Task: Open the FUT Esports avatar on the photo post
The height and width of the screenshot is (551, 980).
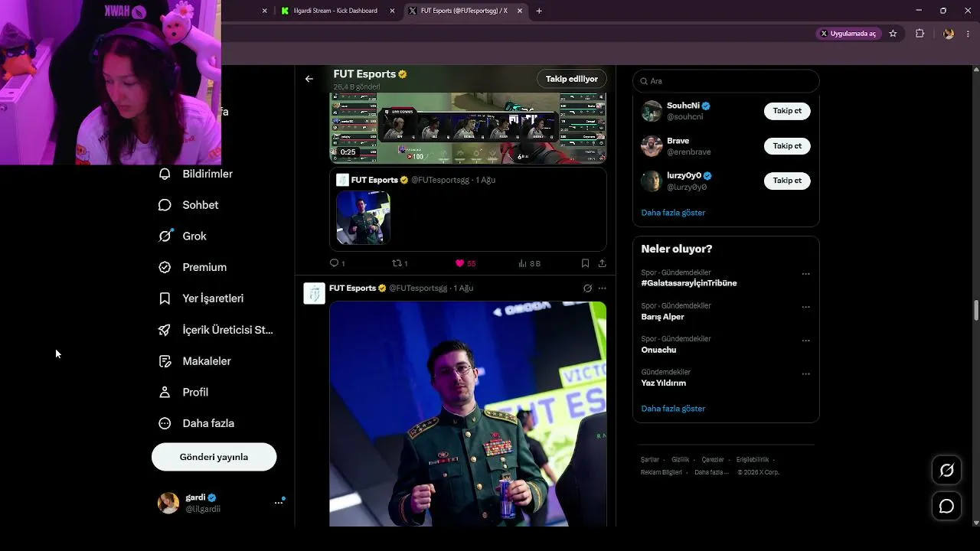Action: 315,293
